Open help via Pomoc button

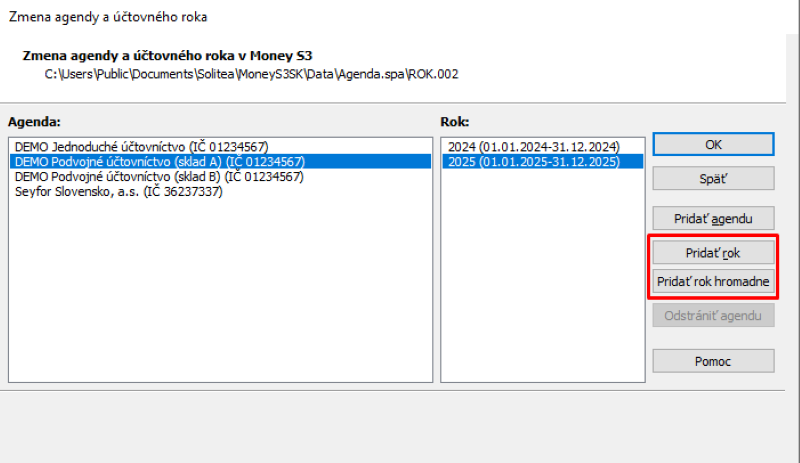tap(713, 360)
